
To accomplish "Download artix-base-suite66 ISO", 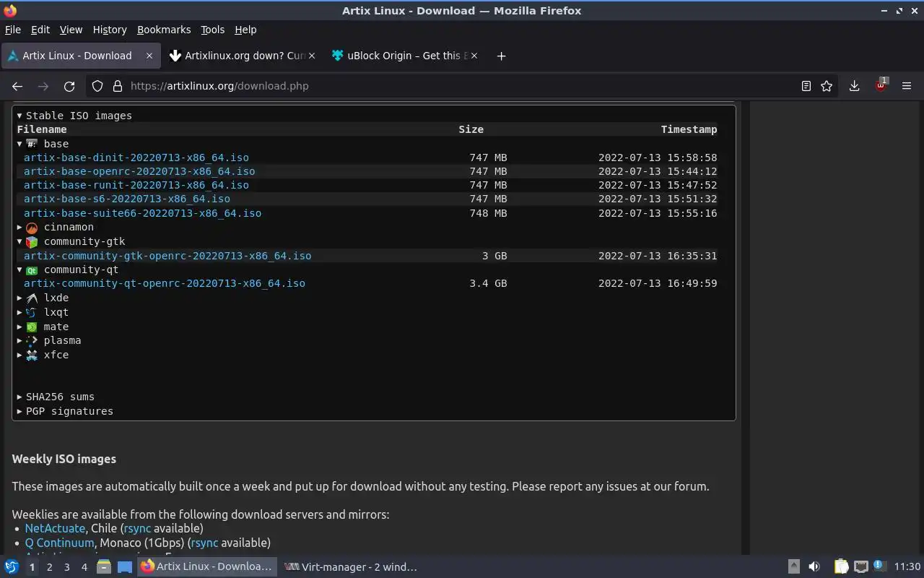I will point(143,213).
